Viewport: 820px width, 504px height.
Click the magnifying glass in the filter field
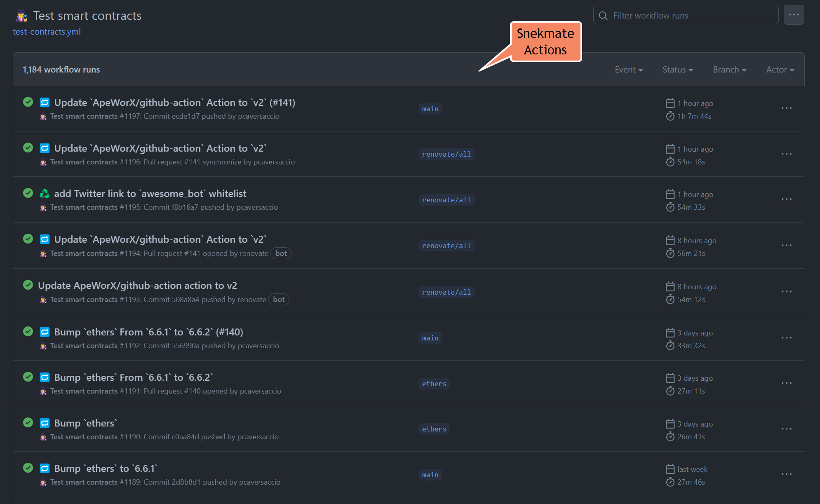pos(603,15)
